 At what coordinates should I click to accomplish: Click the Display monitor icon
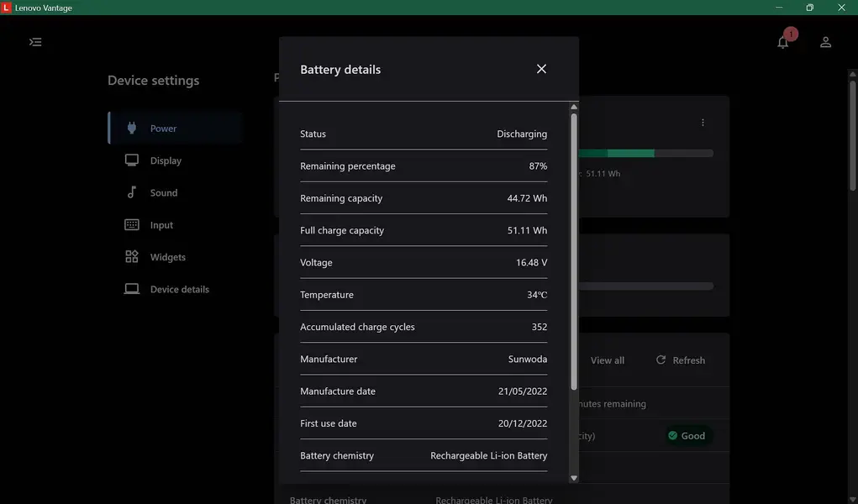point(131,160)
